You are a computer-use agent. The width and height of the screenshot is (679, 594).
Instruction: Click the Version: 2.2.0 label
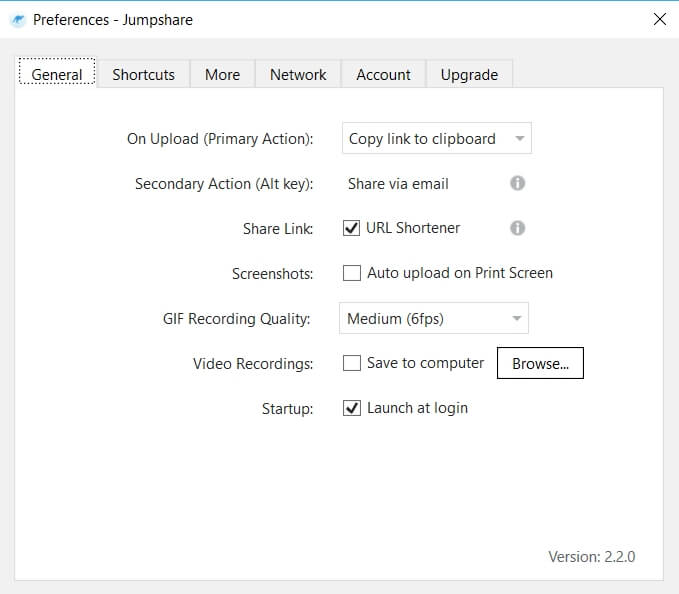(x=591, y=556)
